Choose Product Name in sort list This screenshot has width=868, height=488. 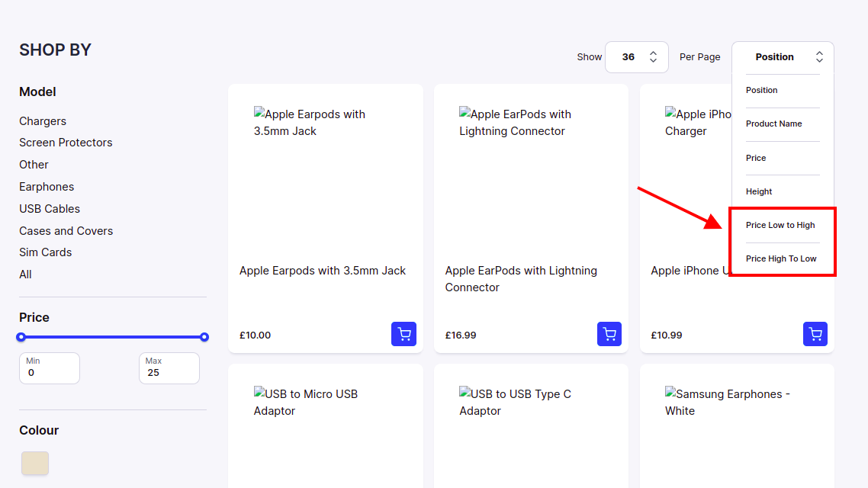(773, 124)
